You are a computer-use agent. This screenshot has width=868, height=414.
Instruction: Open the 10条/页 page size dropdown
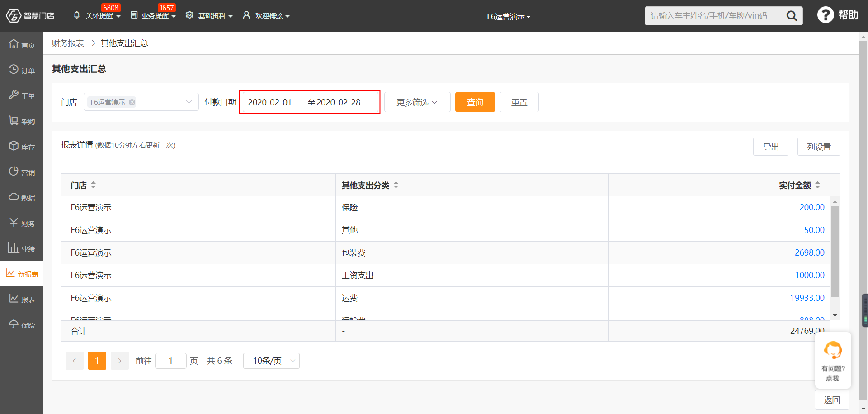coord(271,361)
